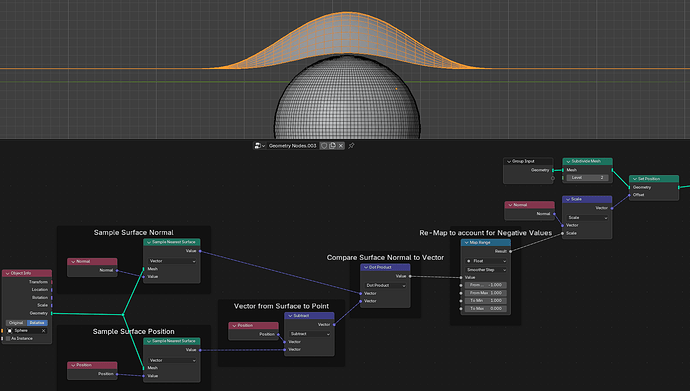Select the Sample Surface Position frame label
Screen dimensions: 690x391
click(x=133, y=332)
